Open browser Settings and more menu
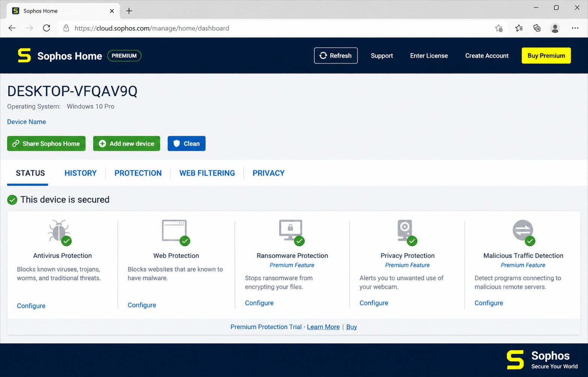Image resolution: width=588 pixels, height=377 pixels. coord(575,28)
